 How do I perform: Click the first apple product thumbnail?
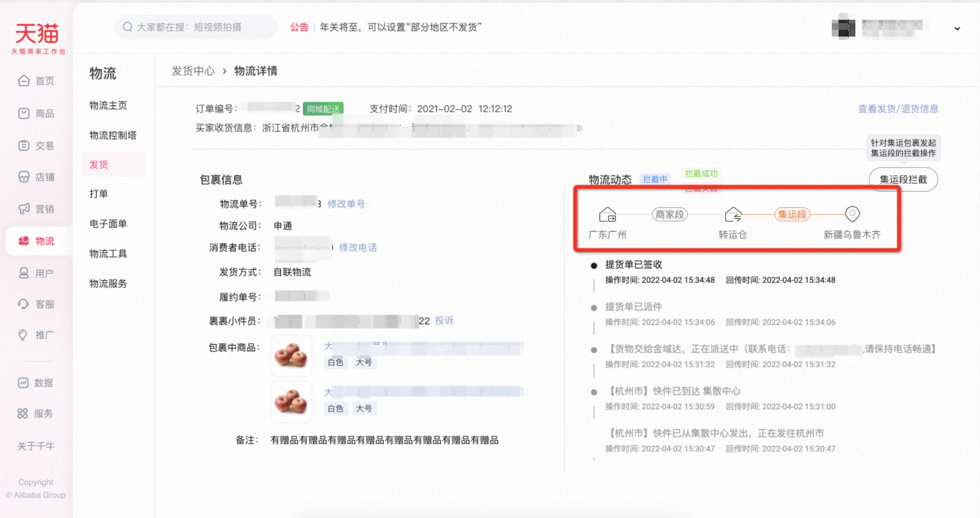[x=291, y=355]
